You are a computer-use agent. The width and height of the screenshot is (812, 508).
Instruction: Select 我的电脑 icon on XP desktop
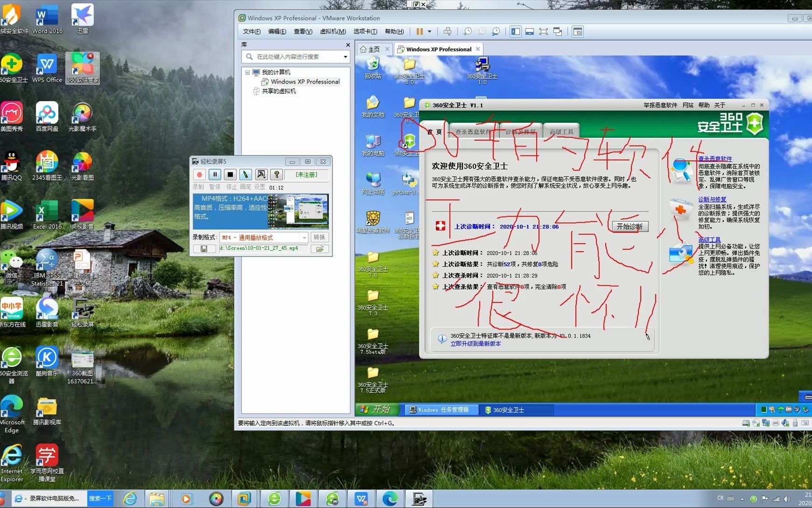373,145
